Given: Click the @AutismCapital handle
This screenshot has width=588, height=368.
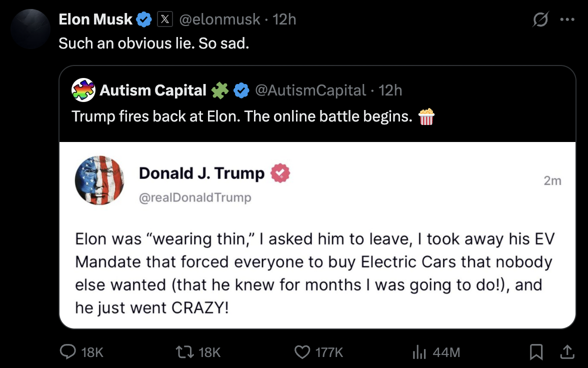Looking at the screenshot, I should tap(310, 90).
